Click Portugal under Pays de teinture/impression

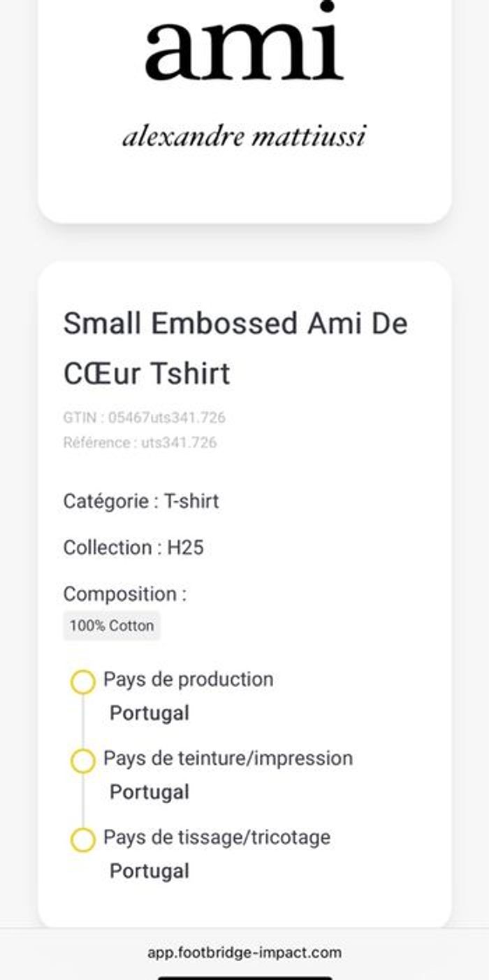(x=149, y=793)
